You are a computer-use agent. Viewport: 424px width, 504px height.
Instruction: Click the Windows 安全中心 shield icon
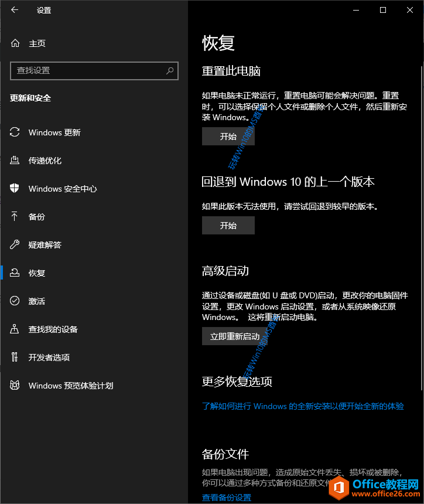15,188
